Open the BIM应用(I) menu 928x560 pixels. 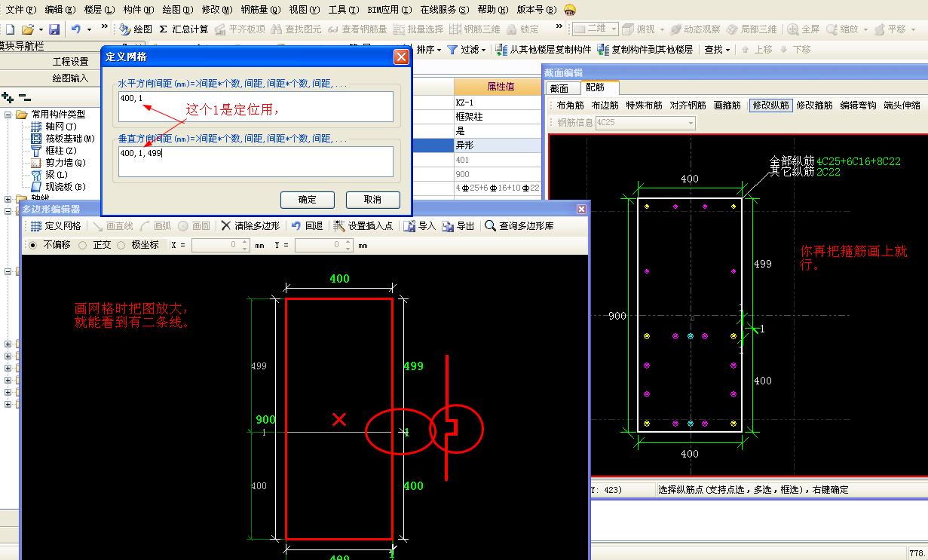click(x=390, y=10)
